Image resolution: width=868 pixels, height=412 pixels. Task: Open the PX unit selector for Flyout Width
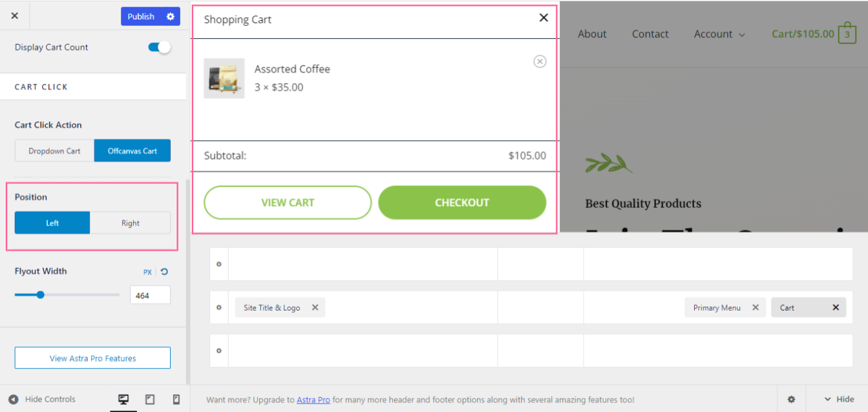[147, 271]
